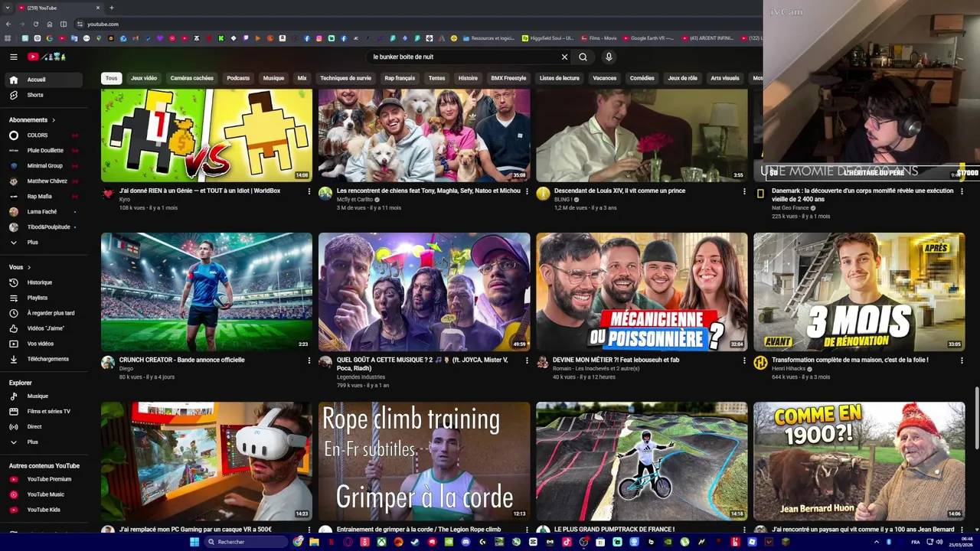This screenshot has width=980, height=551.
Task: Open the browser tab search dropdown arrow
Action: [8, 8]
